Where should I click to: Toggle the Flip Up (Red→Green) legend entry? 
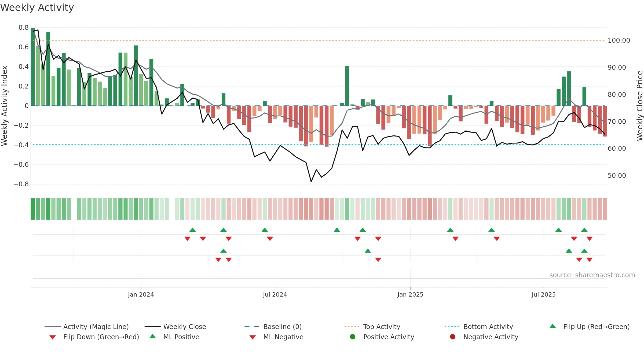(589, 327)
